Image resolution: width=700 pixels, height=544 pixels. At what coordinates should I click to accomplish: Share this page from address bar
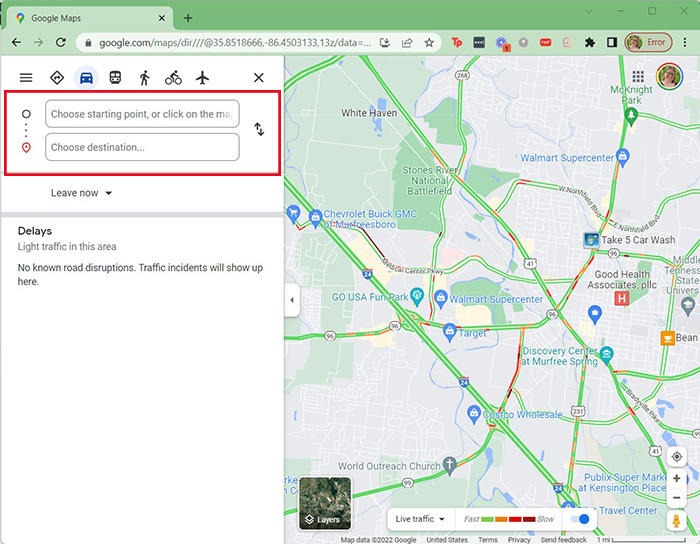407,42
